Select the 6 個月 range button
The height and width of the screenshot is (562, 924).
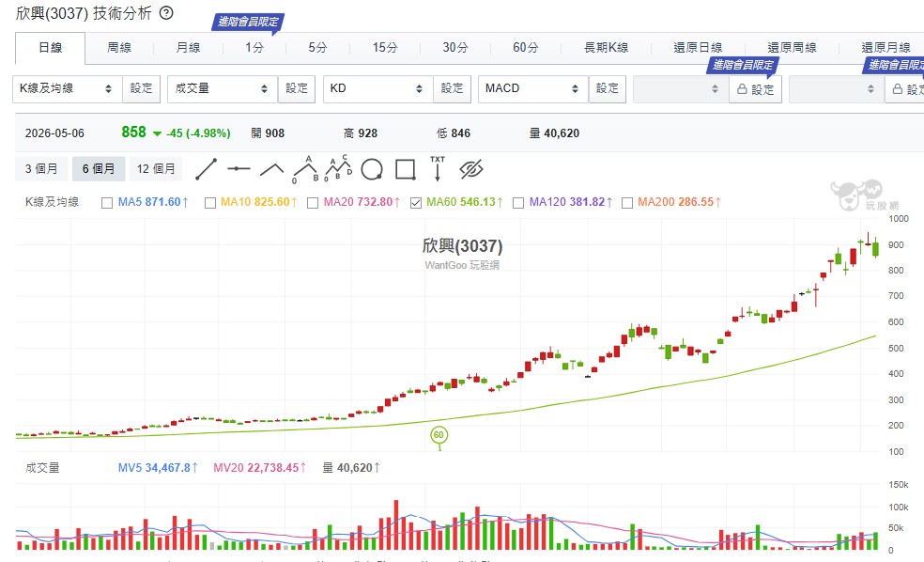99,168
